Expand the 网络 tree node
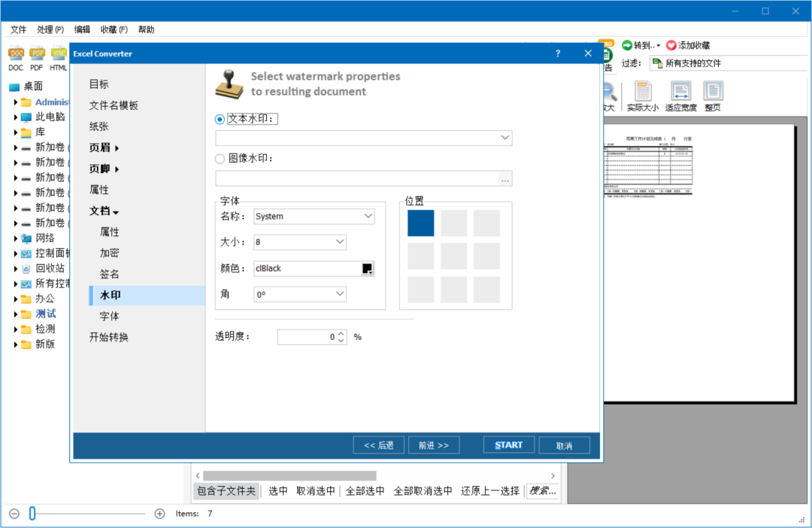Image resolution: width=812 pixels, height=528 pixels. [16, 238]
